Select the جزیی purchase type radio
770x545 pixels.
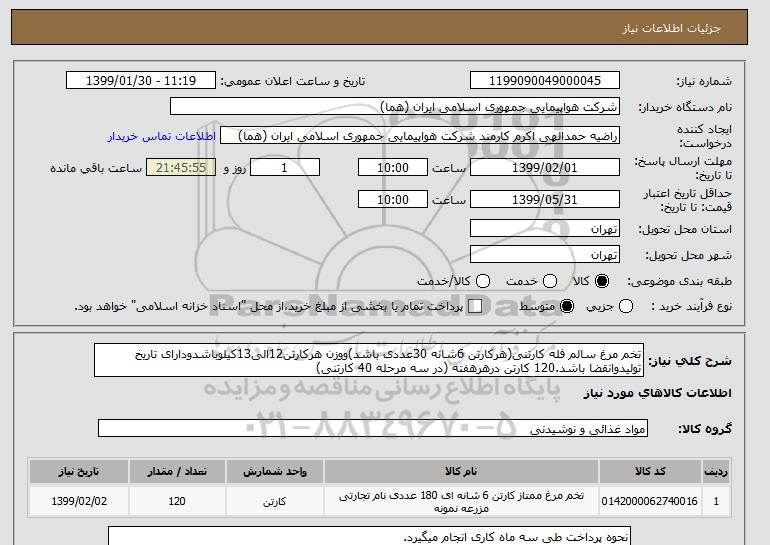click(x=626, y=306)
